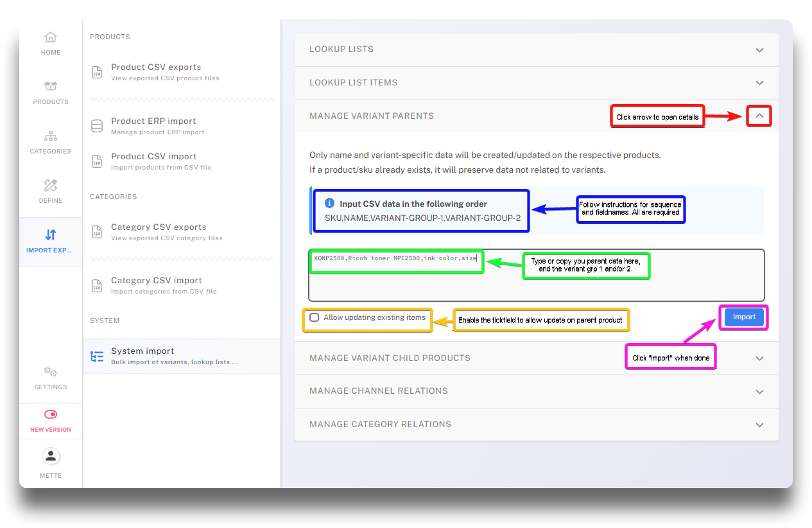Click the Define pencil-ruler icon
This screenshot has width=812, height=528.
(51, 186)
